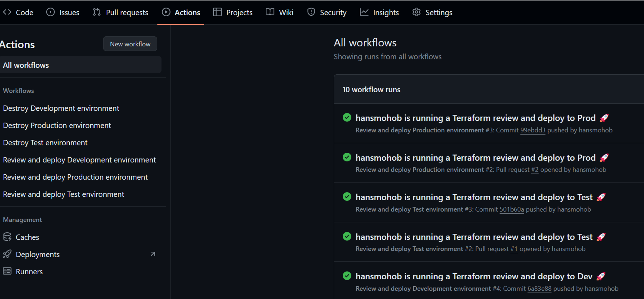Switch to the Code tab
The height and width of the screenshot is (299, 644).
point(24,12)
